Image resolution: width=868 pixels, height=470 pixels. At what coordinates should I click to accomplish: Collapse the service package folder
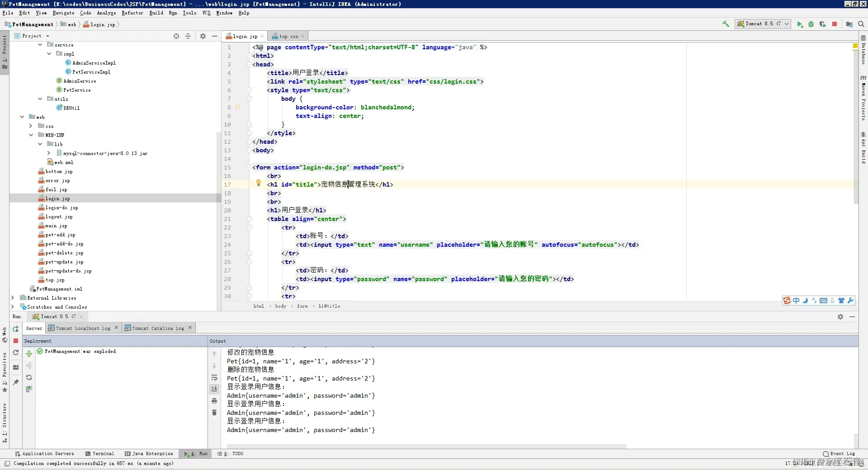[40, 45]
